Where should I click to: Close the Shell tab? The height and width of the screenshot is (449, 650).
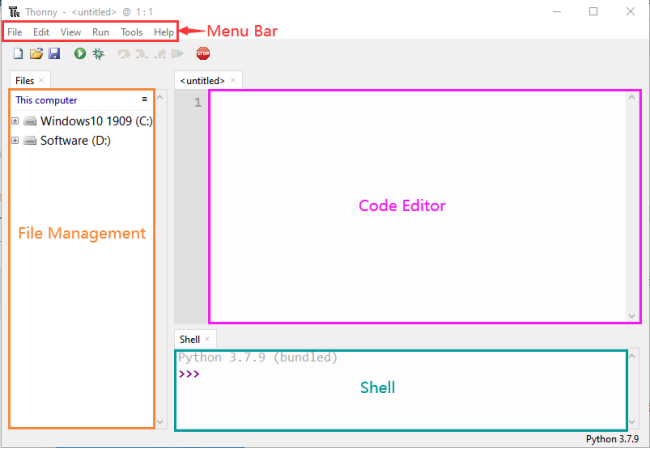point(207,339)
